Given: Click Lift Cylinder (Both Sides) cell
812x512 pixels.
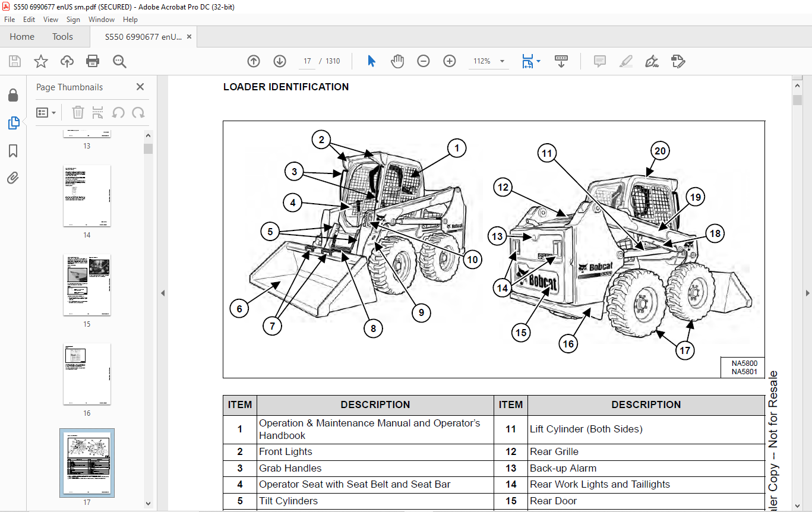Looking at the screenshot, I should pos(646,429).
